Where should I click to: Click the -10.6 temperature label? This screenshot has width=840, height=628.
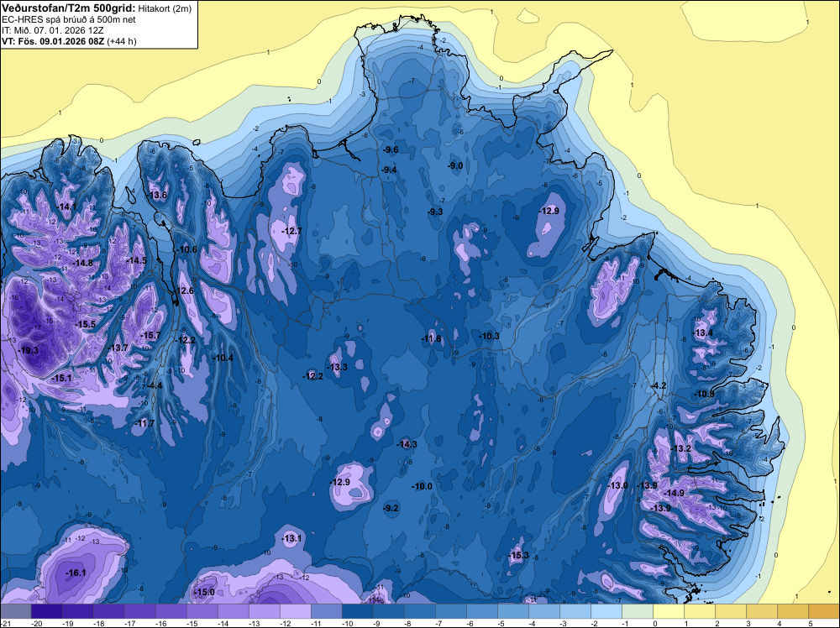pos(186,249)
